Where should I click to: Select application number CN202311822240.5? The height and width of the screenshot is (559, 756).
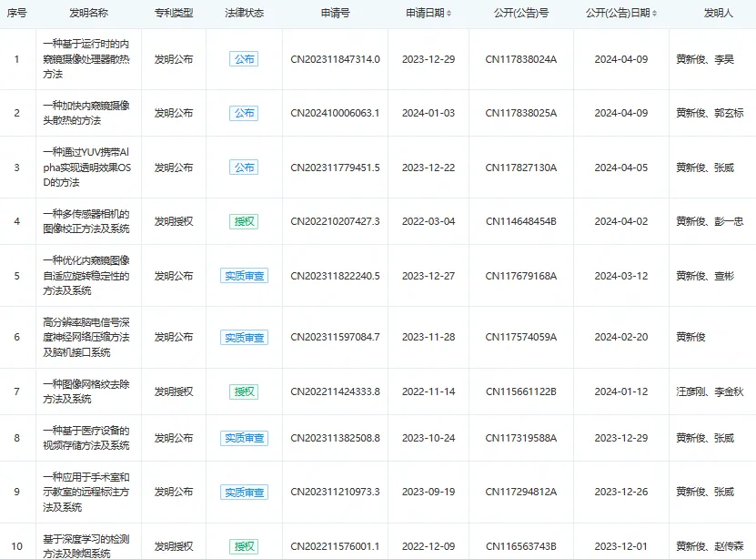click(x=335, y=276)
